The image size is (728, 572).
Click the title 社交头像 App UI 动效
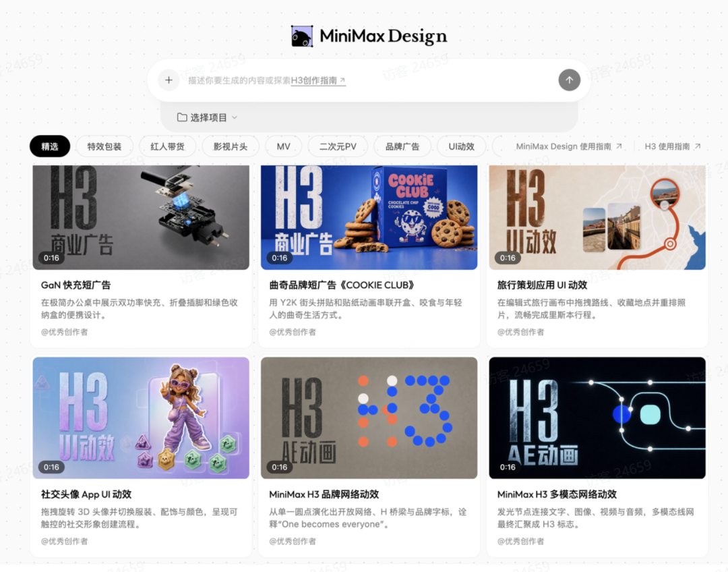86,494
